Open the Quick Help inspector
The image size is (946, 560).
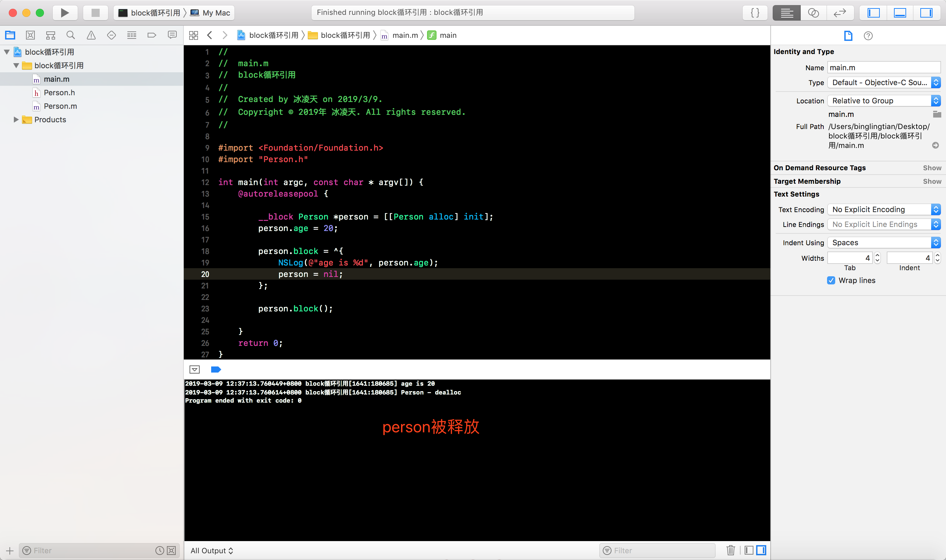[x=868, y=36]
